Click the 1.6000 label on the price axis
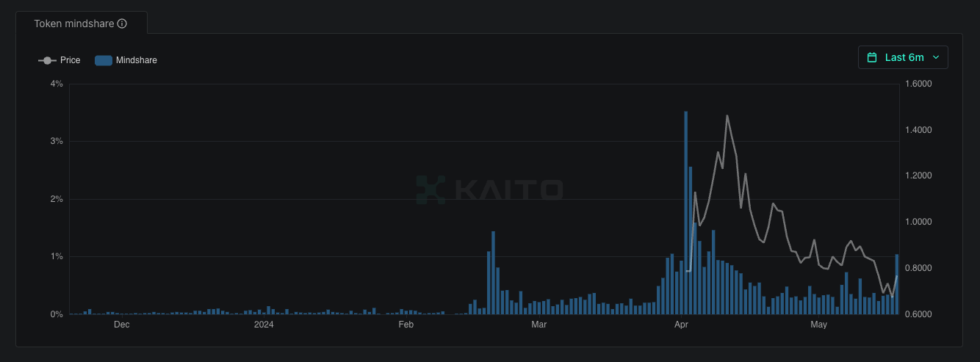The width and height of the screenshot is (980, 362). (x=918, y=84)
